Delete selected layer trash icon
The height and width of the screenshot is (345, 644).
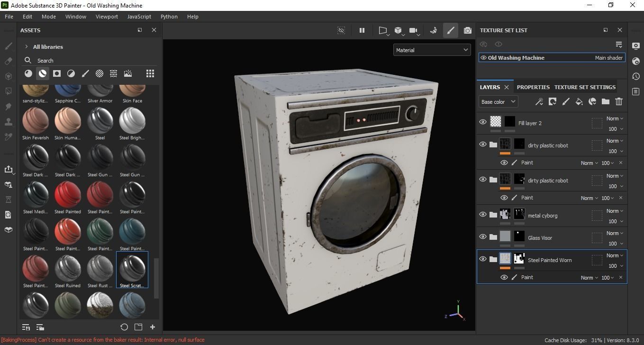click(619, 101)
